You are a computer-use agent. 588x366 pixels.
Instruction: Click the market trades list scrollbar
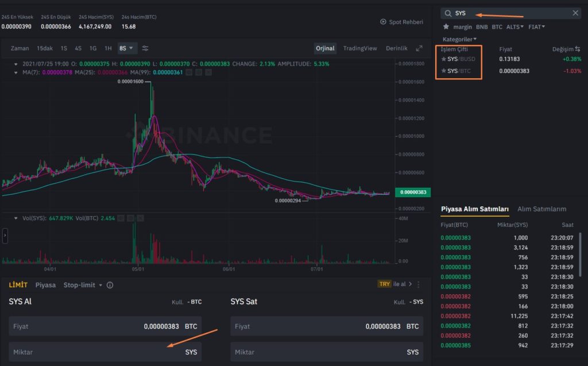tap(581, 255)
